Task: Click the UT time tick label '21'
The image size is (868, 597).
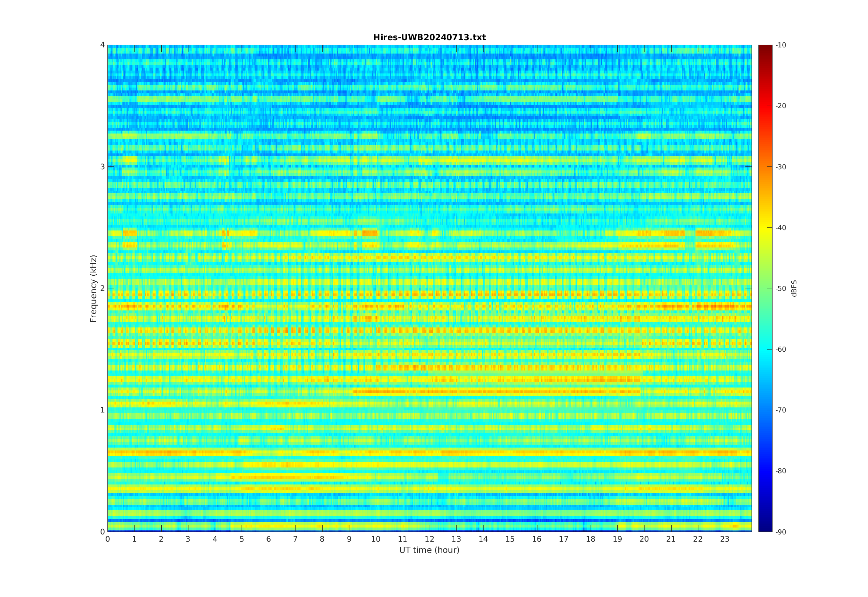Action: [x=671, y=539]
